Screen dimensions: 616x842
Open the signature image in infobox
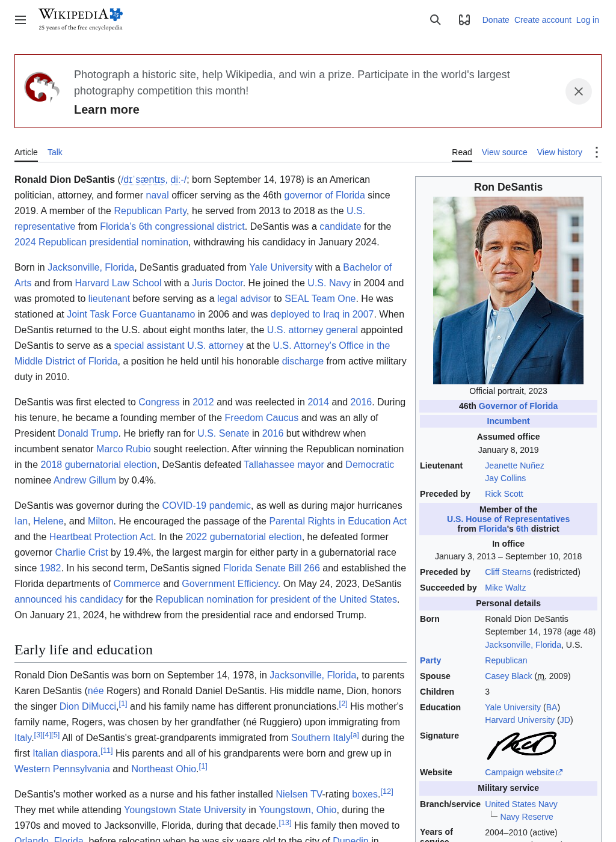(x=522, y=745)
